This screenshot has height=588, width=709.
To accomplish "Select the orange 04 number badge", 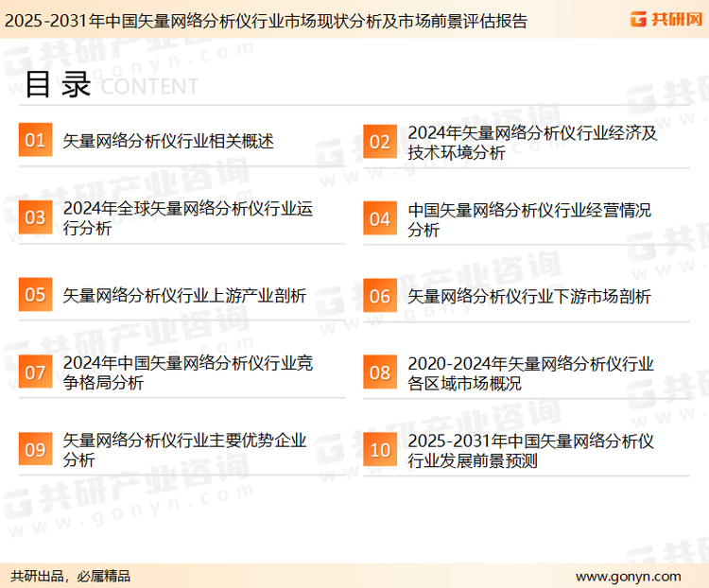I will point(380,218).
